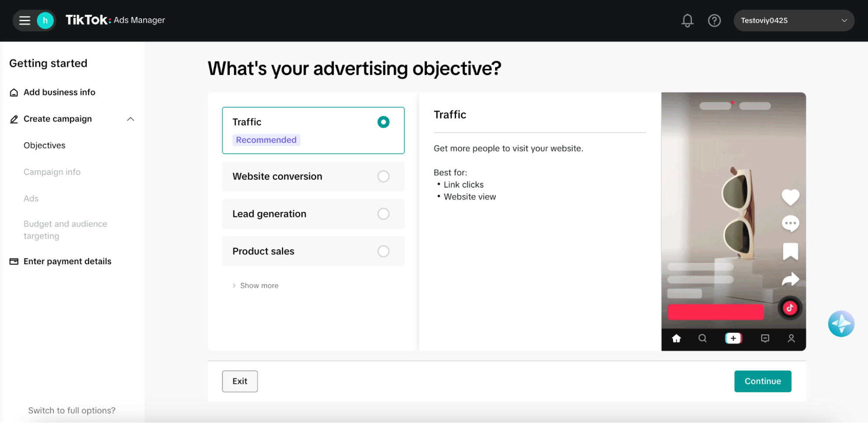Open the help question mark icon
This screenshot has height=423, width=868.
pos(714,20)
